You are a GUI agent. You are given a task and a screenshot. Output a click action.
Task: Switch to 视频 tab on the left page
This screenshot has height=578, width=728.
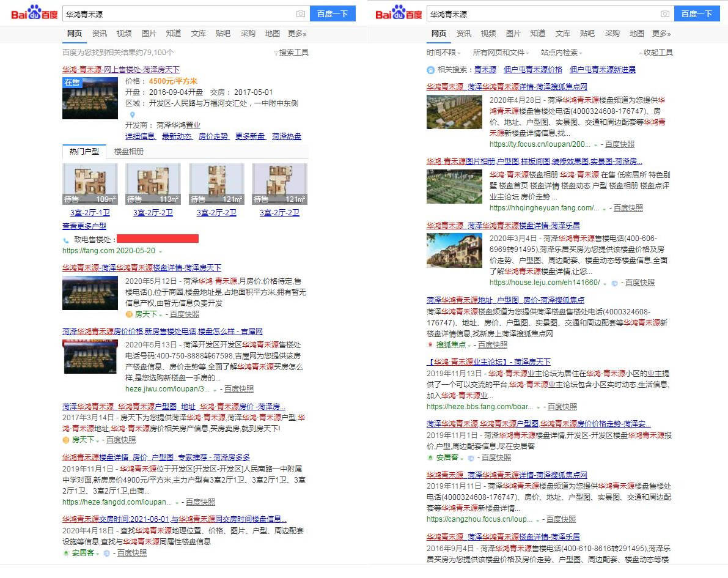click(124, 34)
